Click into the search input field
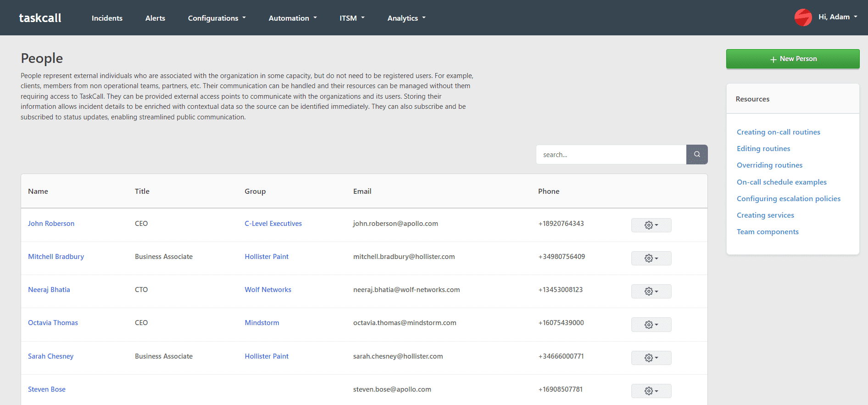 [x=611, y=154]
